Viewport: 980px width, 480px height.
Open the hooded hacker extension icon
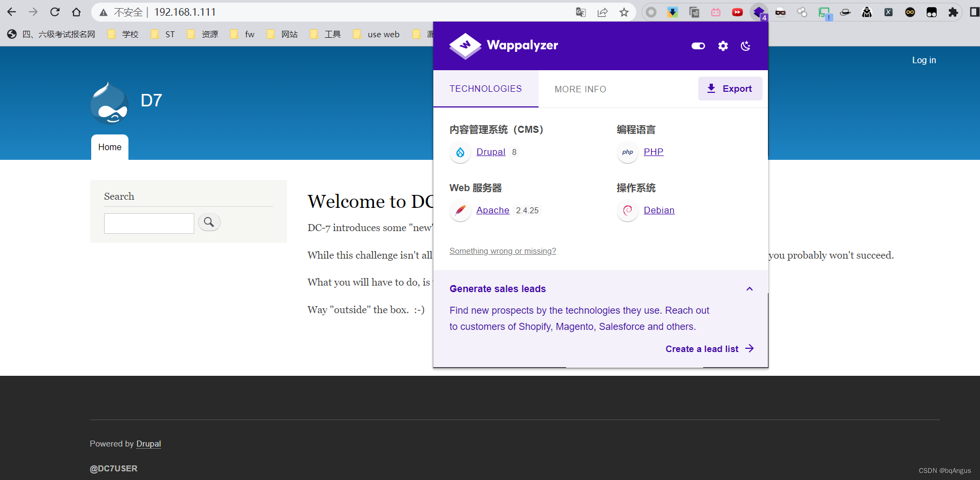867,12
